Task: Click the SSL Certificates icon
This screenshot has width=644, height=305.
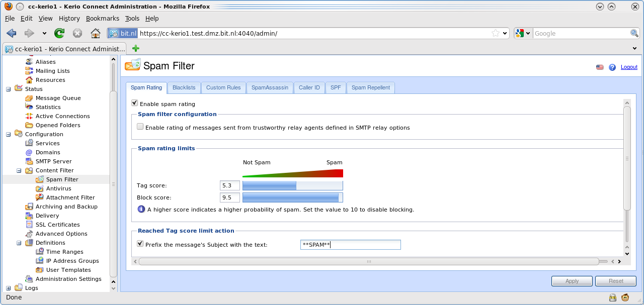Action: tap(29, 225)
